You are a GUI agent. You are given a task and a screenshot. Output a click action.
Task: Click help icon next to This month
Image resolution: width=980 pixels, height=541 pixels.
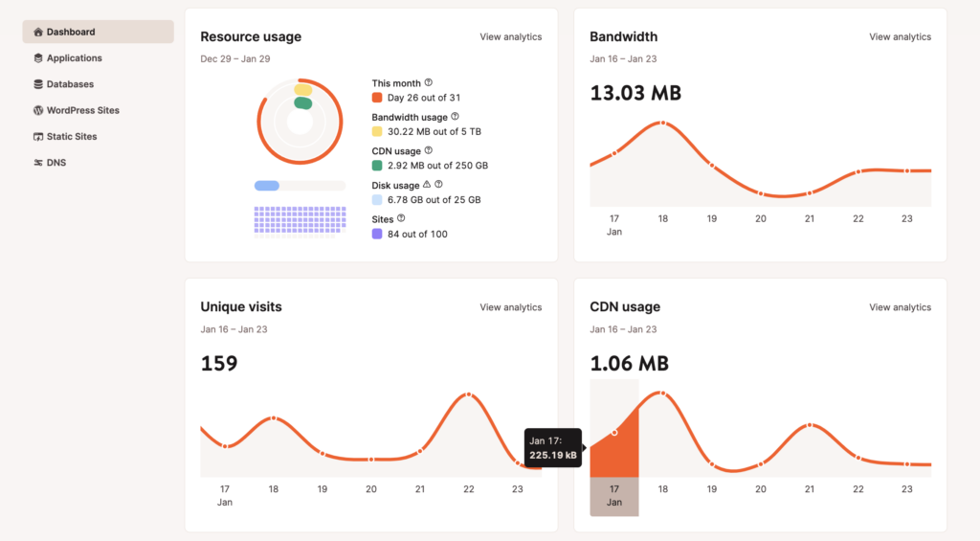click(428, 82)
